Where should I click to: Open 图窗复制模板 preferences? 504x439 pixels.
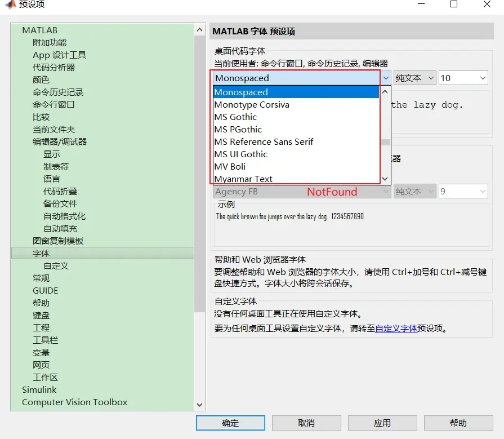click(58, 241)
